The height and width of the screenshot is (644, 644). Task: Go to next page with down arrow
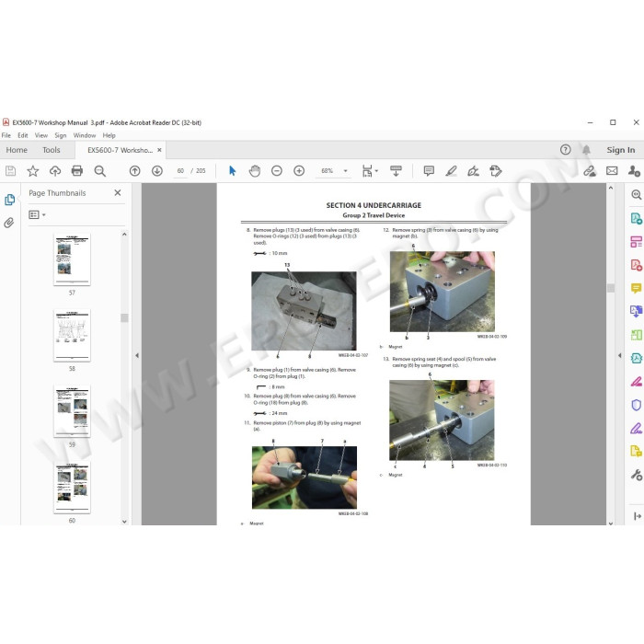click(157, 171)
